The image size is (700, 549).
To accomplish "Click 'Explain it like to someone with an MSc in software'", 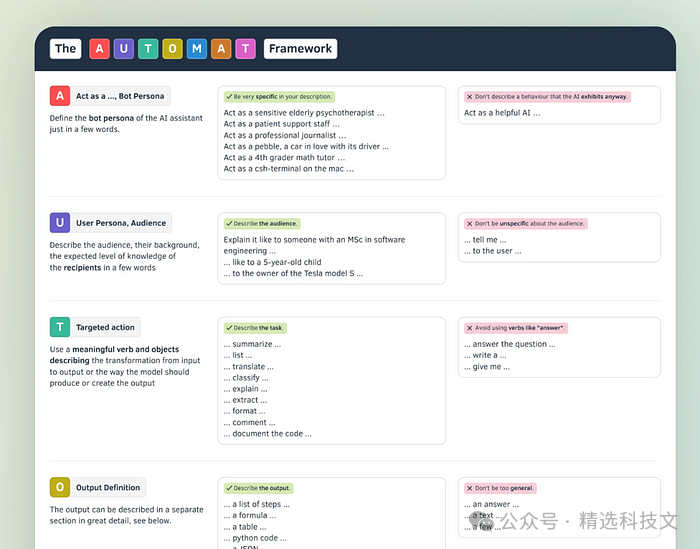I will point(314,240).
